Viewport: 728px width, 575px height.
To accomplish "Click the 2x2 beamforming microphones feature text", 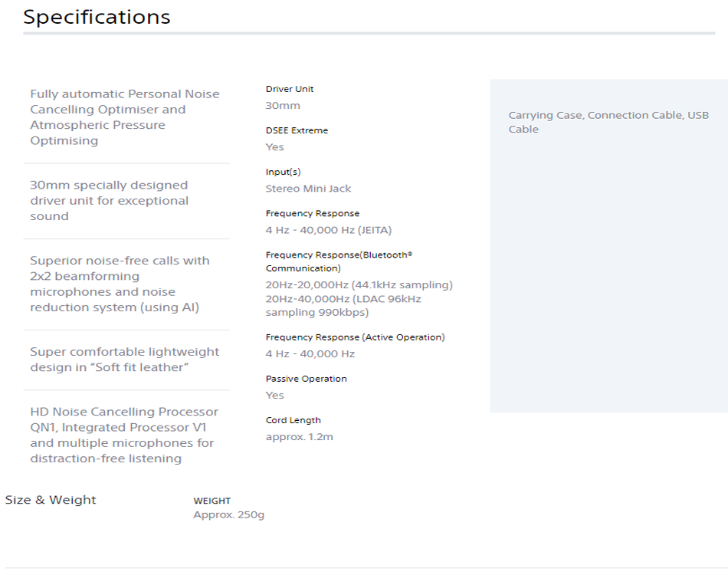I will pyautogui.click(x=120, y=284).
